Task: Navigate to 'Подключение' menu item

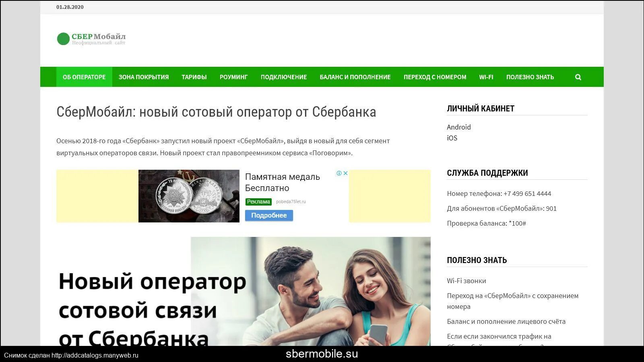Action: tap(284, 77)
